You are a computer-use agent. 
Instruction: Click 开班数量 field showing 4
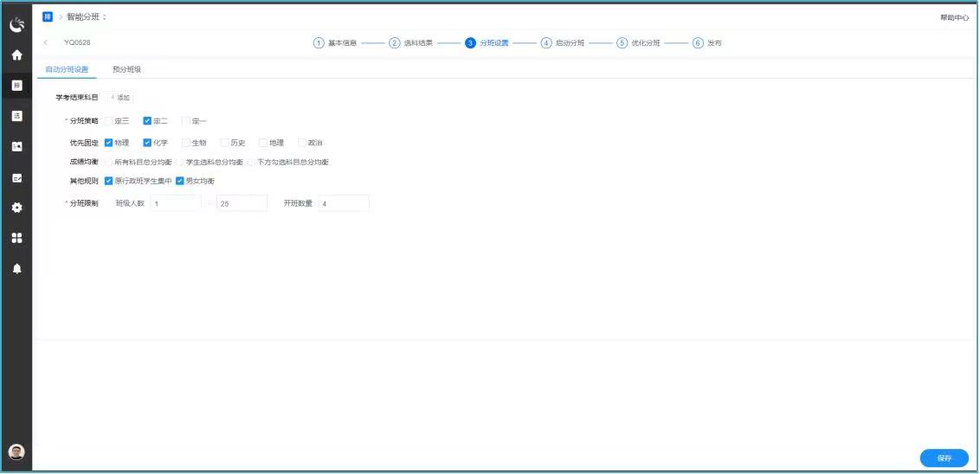tap(344, 203)
